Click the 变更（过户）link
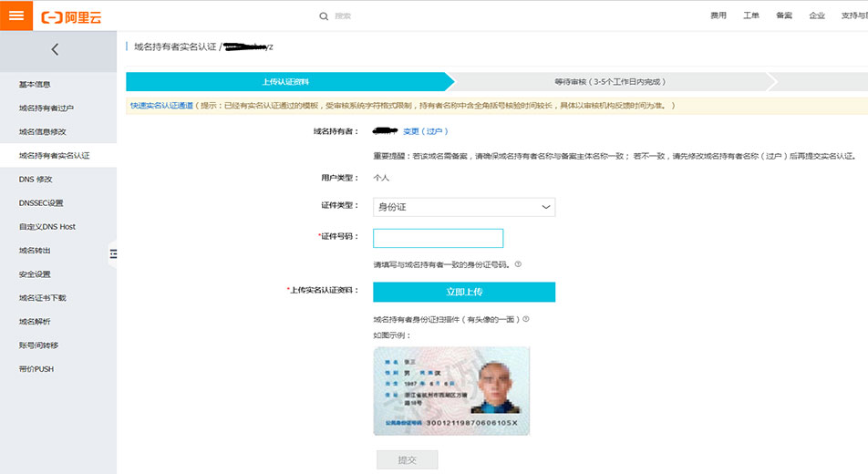The image size is (868, 474). [x=426, y=131]
